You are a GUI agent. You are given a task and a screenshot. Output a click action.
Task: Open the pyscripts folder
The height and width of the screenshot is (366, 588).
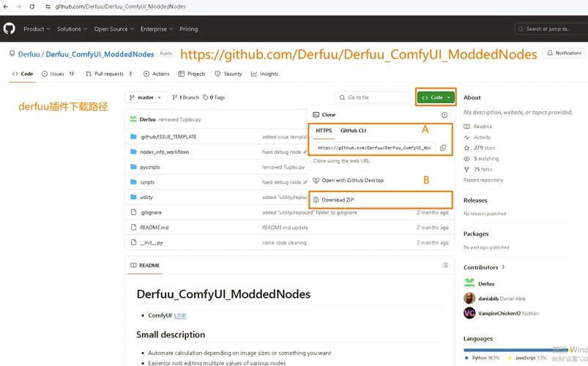tap(150, 167)
